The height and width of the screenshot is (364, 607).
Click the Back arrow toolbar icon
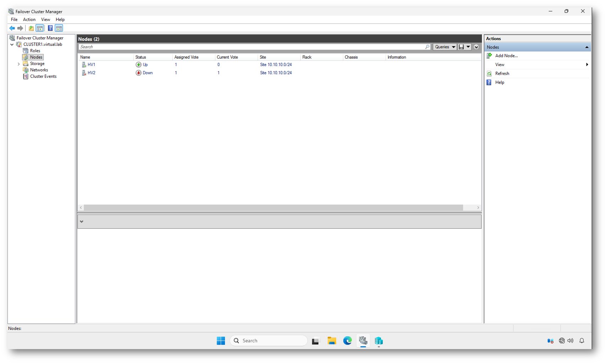[x=12, y=28]
